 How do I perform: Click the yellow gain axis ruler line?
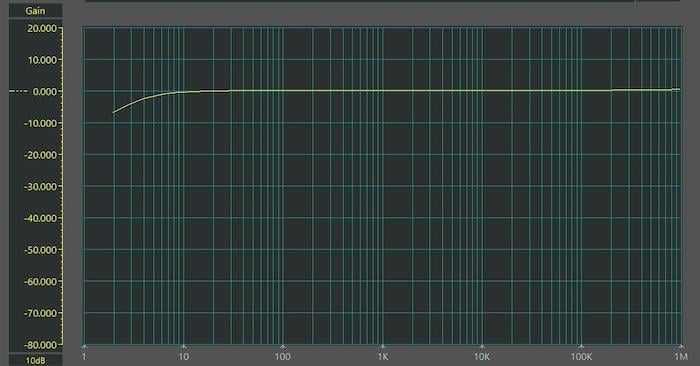tap(62, 187)
